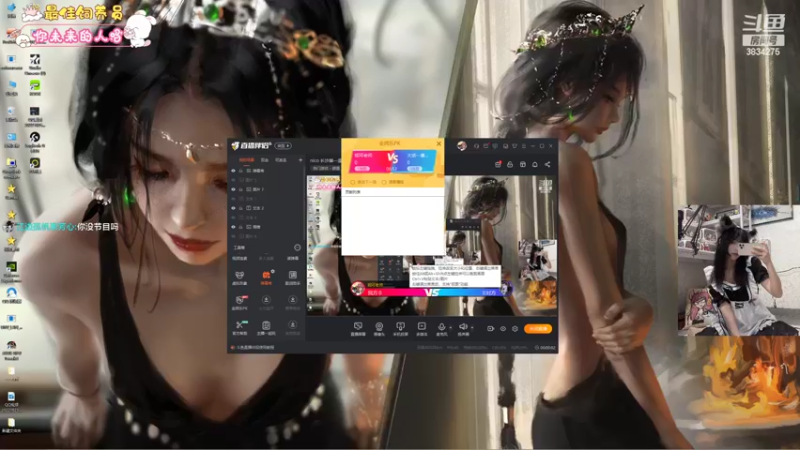Add a new scene with the plus icon

301,160
